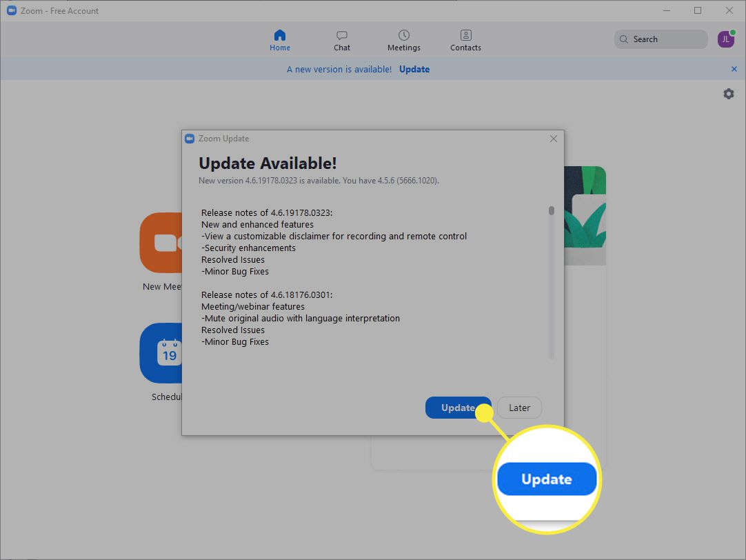
Task: Click the magnifier icon in the Search box
Action: click(624, 39)
